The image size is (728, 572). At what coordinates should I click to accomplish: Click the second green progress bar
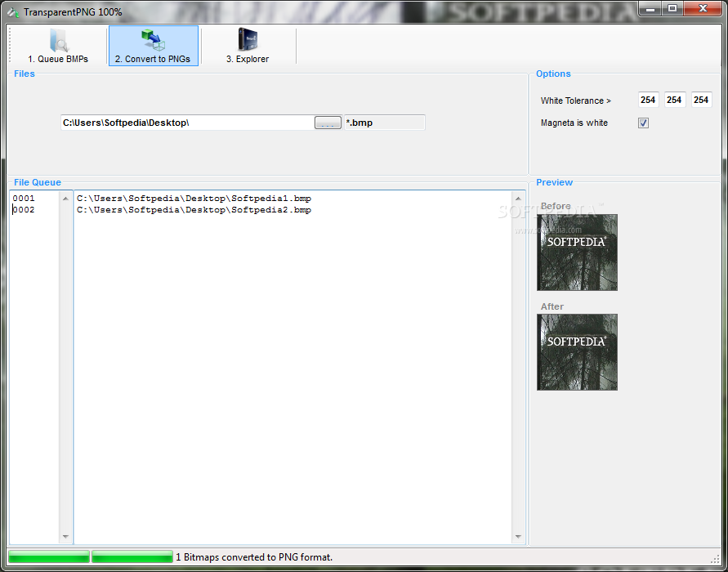coord(132,556)
